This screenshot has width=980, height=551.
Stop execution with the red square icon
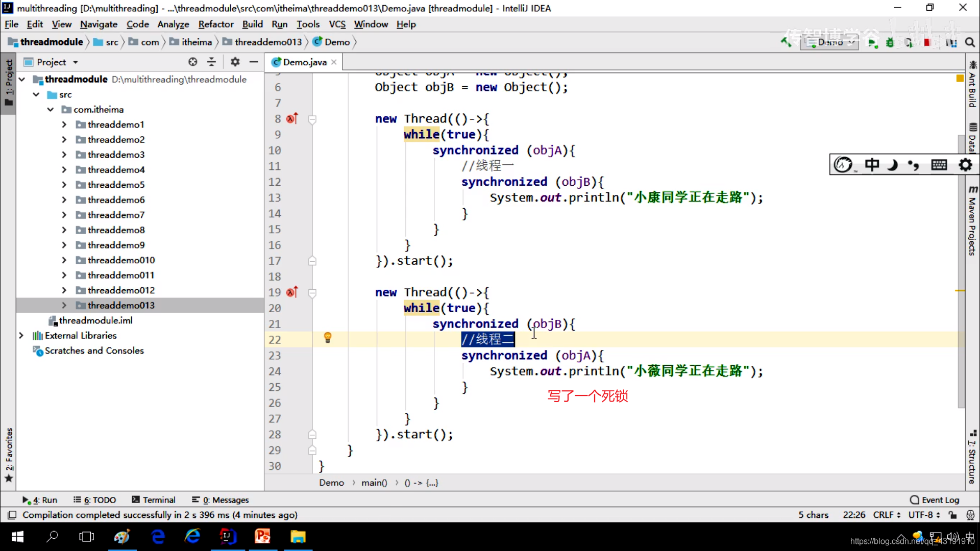coord(927,42)
